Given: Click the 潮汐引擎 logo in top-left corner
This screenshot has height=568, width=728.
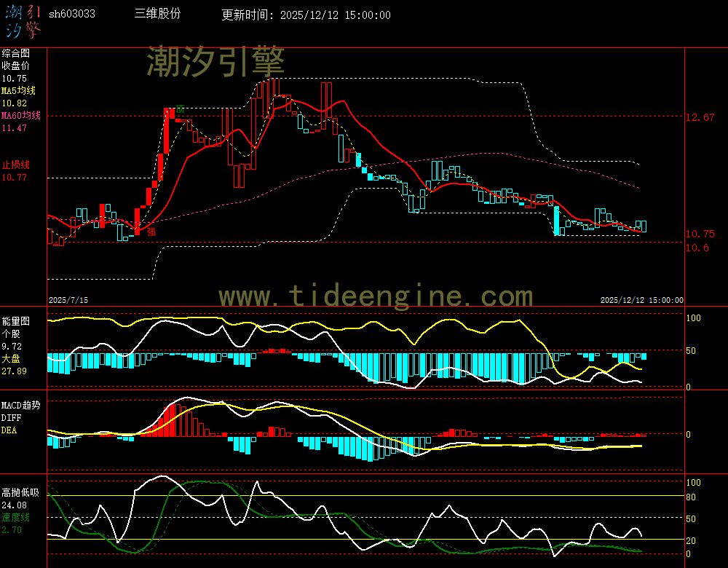Looking at the screenshot, I should pyautogui.click(x=23, y=21).
